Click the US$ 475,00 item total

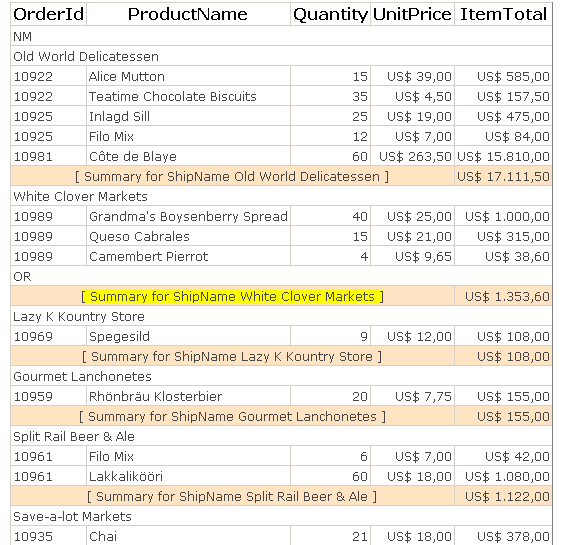[x=503, y=116]
